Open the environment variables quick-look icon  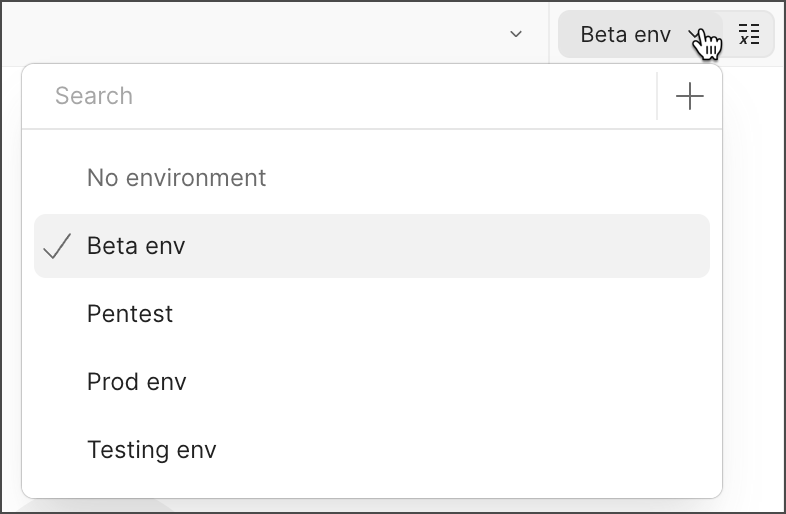749,34
